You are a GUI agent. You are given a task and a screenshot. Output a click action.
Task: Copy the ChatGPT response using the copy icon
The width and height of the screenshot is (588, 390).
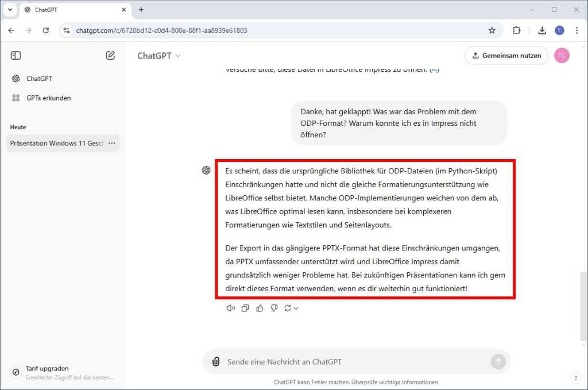click(x=245, y=308)
